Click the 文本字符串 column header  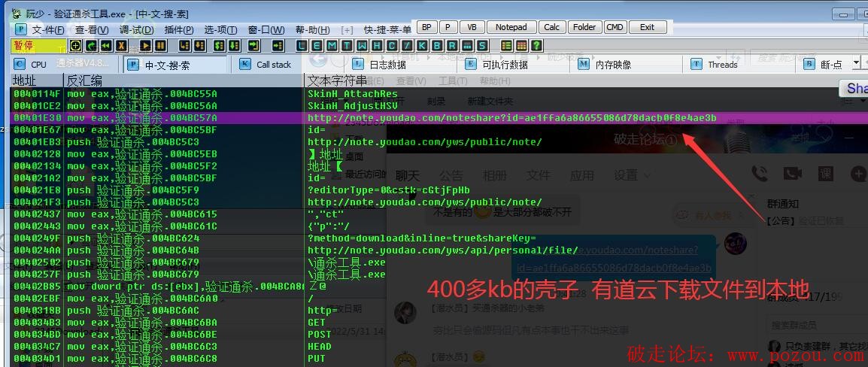[x=336, y=80]
